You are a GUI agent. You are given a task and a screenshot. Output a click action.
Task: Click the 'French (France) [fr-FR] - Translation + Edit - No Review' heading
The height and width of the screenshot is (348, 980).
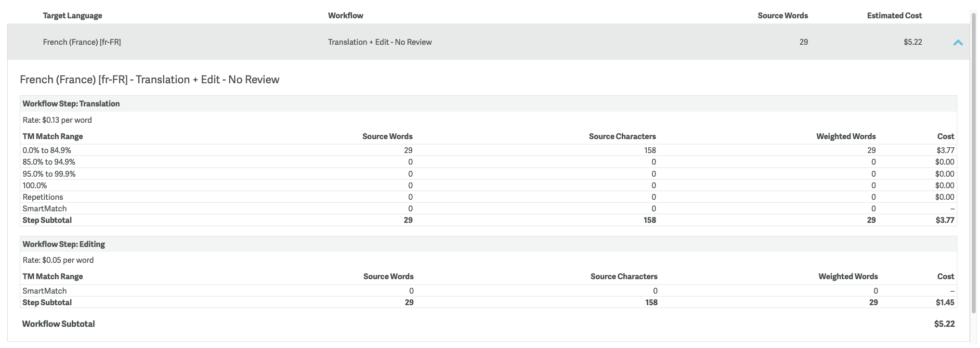149,79
